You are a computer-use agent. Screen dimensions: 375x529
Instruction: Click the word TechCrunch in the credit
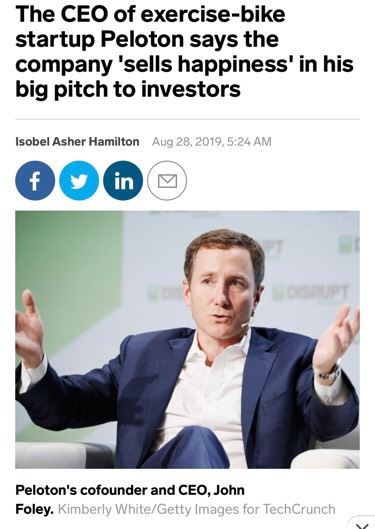(x=299, y=509)
